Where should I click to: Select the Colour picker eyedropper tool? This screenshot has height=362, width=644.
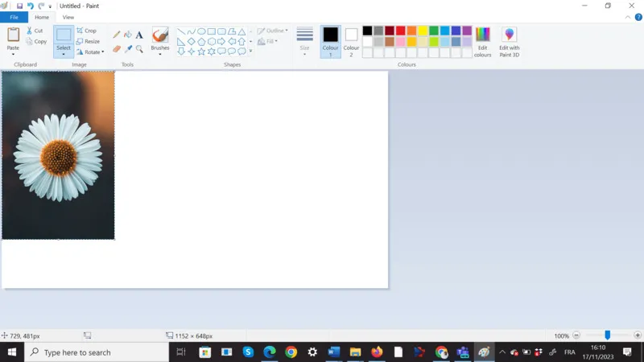click(x=128, y=49)
